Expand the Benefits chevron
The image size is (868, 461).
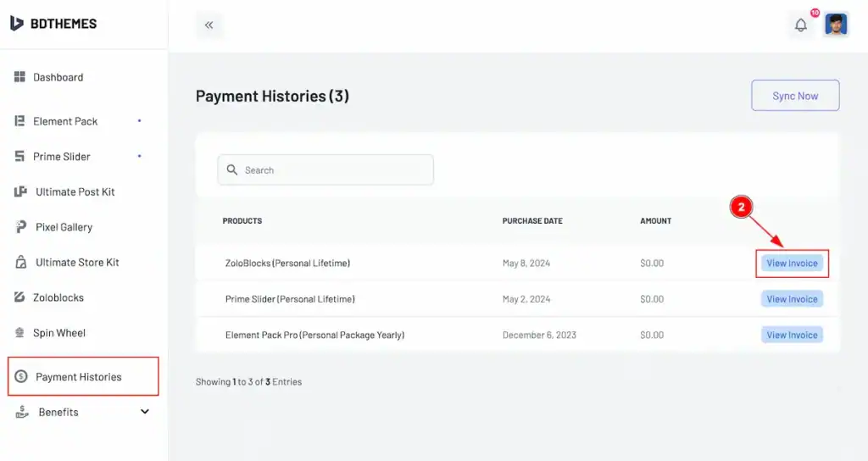pyautogui.click(x=144, y=412)
